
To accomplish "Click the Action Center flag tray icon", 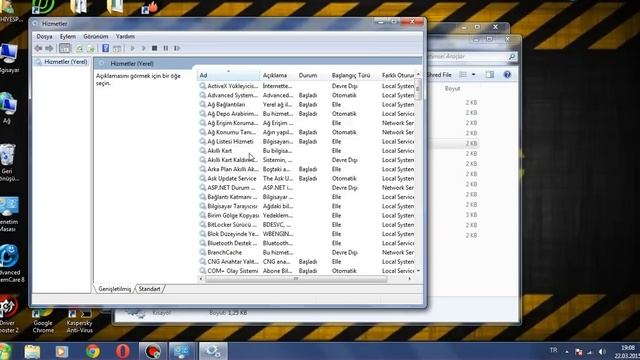I will pos(578,351).
